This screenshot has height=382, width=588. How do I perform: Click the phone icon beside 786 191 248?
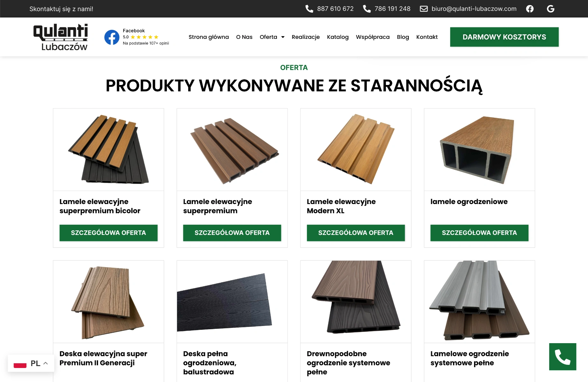click(x=367, y=9)
